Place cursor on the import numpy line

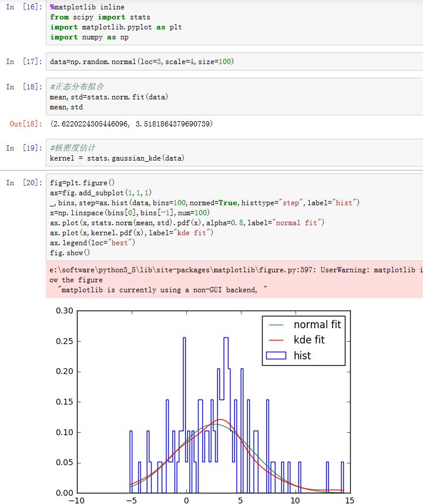89,37
